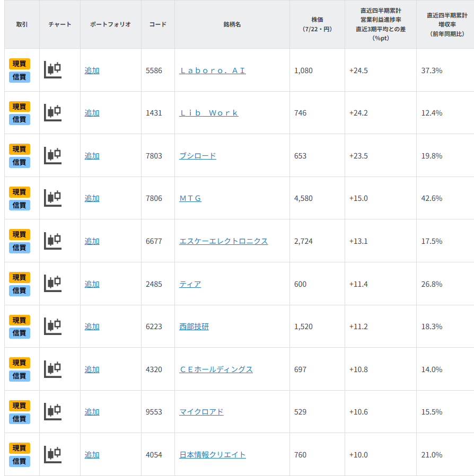Viewport: 474px width, 476px height.
Task: Click the 現買 button for 日本情報クリエイト
Action: (20, 448)
